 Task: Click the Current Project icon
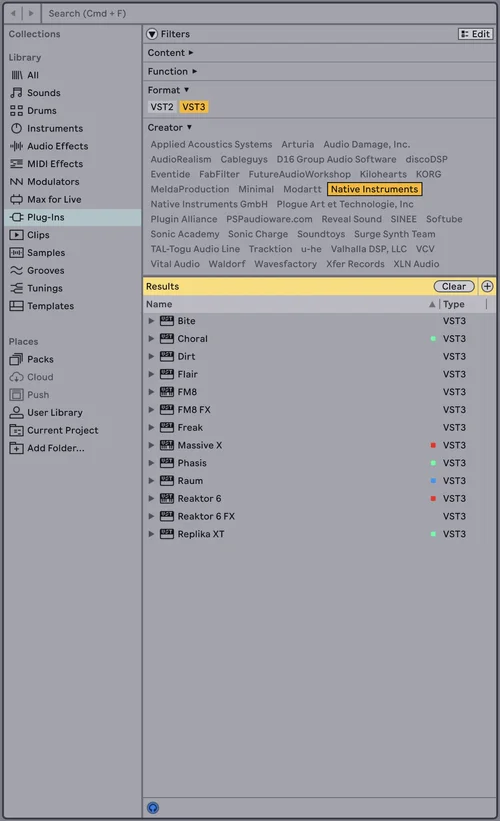pos(17,430)
